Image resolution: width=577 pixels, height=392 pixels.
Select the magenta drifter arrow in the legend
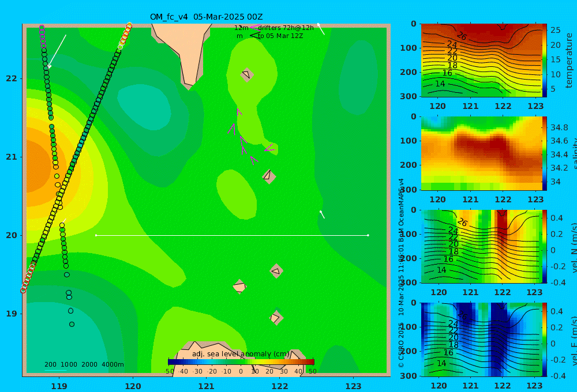(x=254, y=27)
